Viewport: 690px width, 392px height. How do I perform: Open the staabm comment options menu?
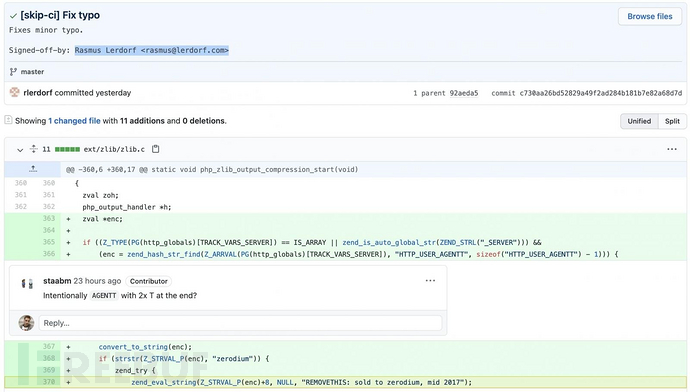(430, 281)
